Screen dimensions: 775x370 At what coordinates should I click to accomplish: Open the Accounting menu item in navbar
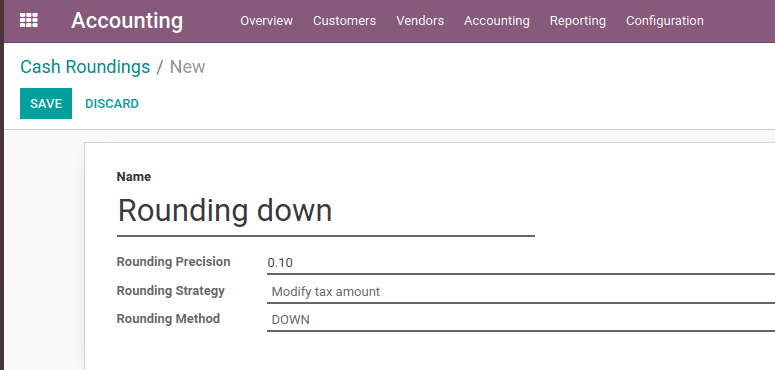[x=497, y=21]
